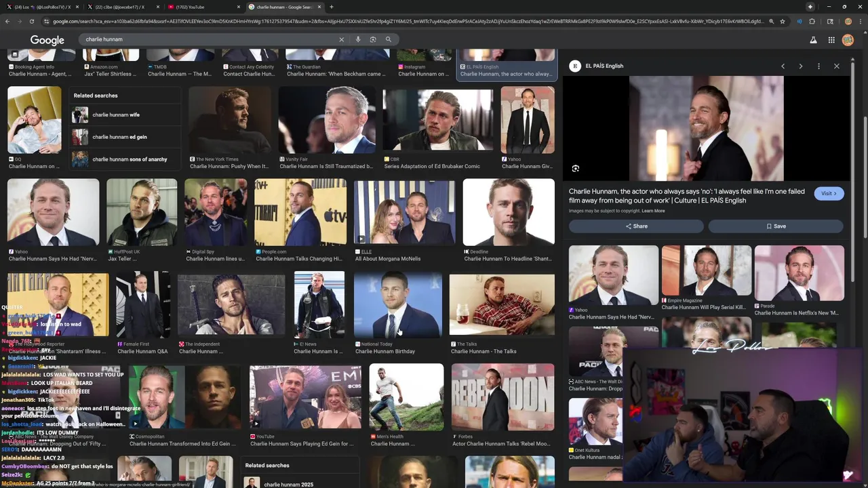This screenshot has height=488, width=868.
Task: Show previous image in preview panel
Action: click(x=783, y=66)
